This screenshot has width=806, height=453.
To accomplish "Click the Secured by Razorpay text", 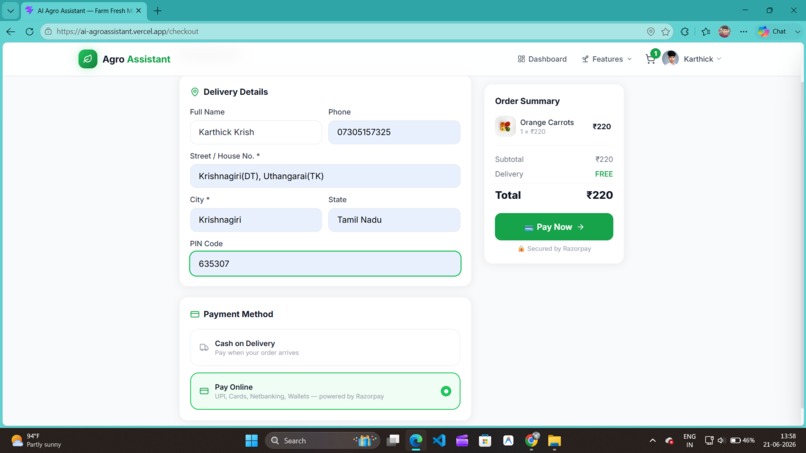I will (x=559, y=249).
